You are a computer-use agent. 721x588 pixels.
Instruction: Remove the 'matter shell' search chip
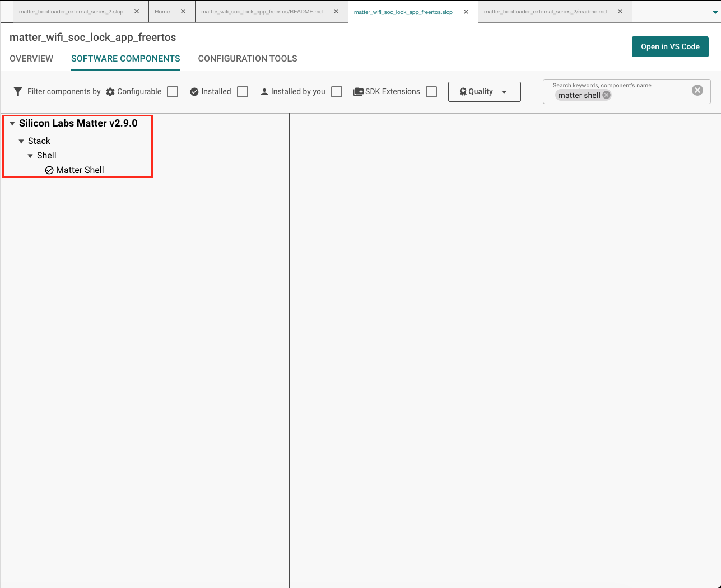[x=606, y=95]
